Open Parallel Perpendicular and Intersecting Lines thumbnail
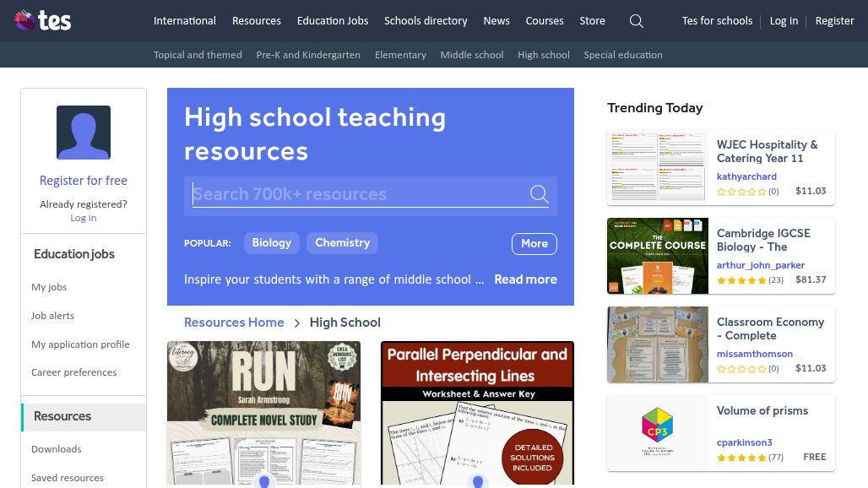 coord(477,414)
